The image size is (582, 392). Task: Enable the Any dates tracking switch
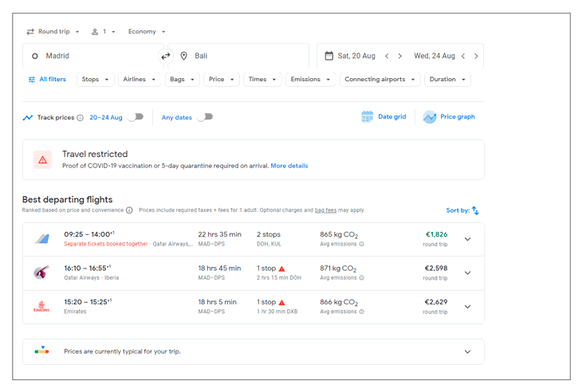click(205, 117)
